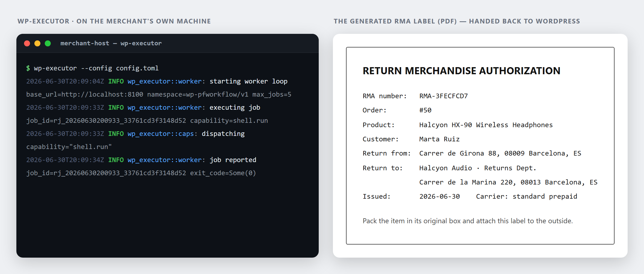Image resolution: width=644 pixels, height=274 pixels.
Task: Click the 'Product:' label
Action: click(379, 125)
